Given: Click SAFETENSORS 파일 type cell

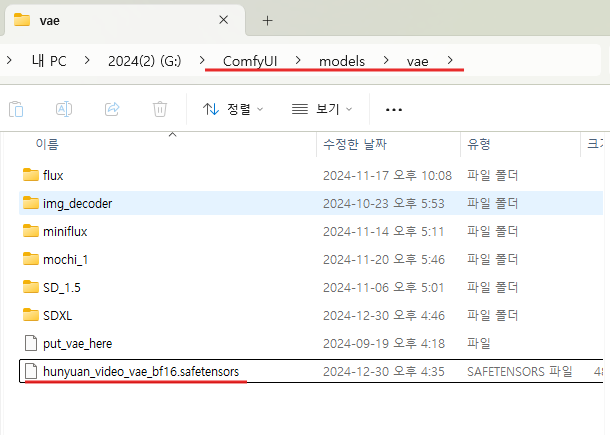Looking at the screenshot, I should [x=519, y=372].
